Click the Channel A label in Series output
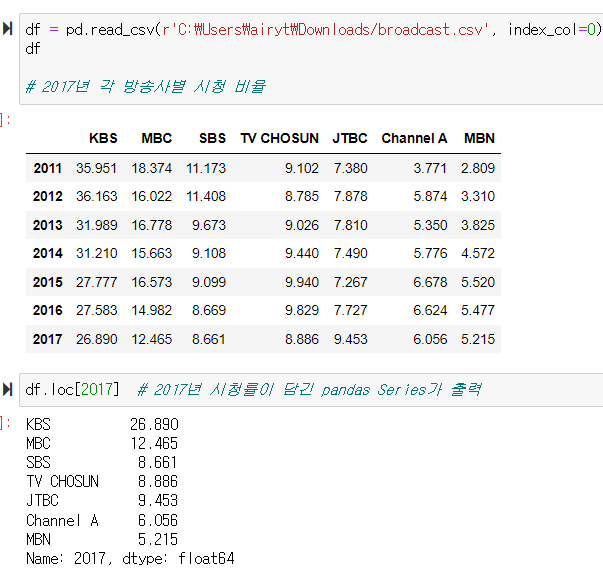The height and width of the screenshot is (572, 603). click(x=63, y=520)
